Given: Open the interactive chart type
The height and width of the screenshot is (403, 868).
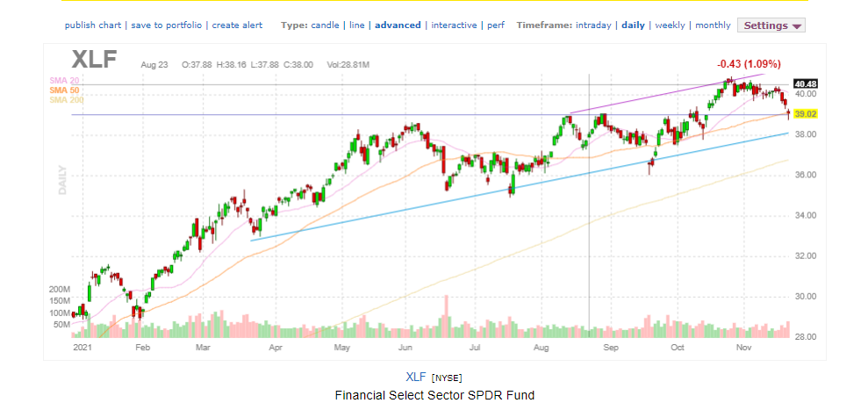Looking at the screenshot, I should 454,25.
